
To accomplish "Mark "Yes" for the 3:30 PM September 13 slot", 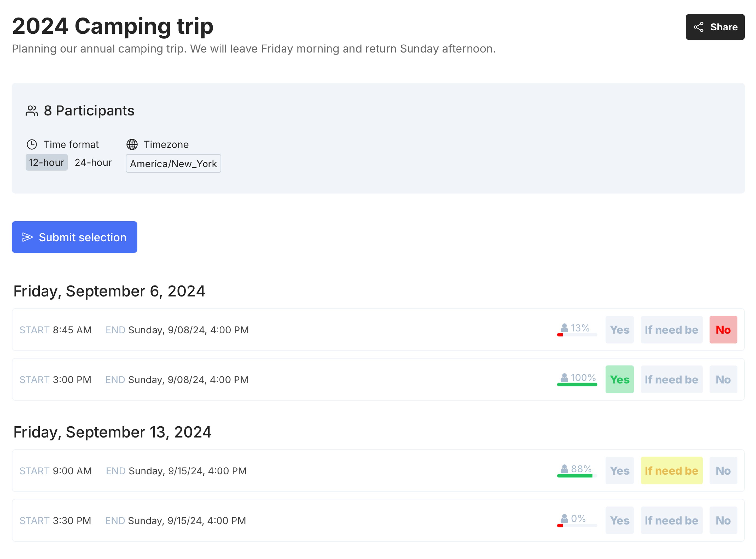I will (x=619, y=520).
